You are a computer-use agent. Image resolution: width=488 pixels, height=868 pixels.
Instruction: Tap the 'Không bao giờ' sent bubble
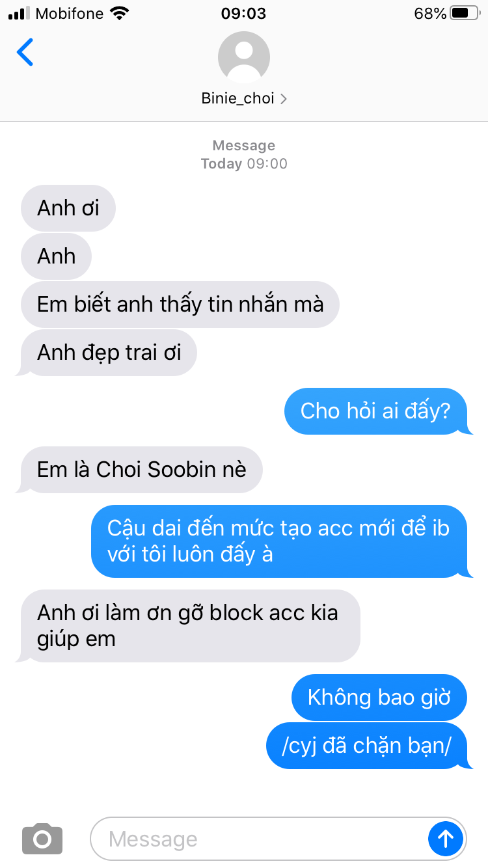[x=379, y=698]
